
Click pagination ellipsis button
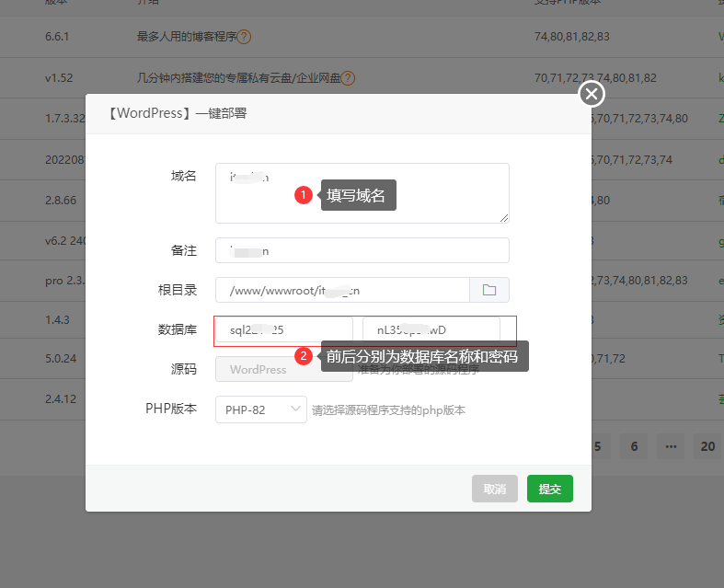671,446
